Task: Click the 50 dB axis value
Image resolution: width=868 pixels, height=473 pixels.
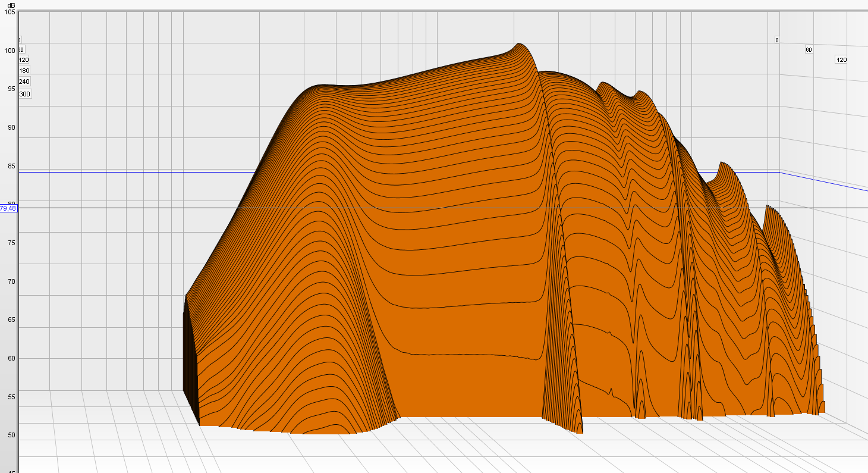Action: pos(11,436)
